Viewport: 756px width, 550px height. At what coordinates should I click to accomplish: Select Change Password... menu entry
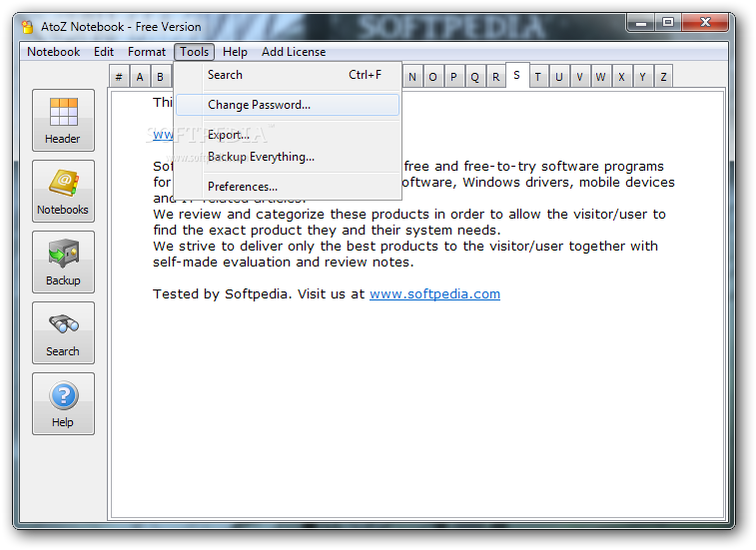click(288, 105)
